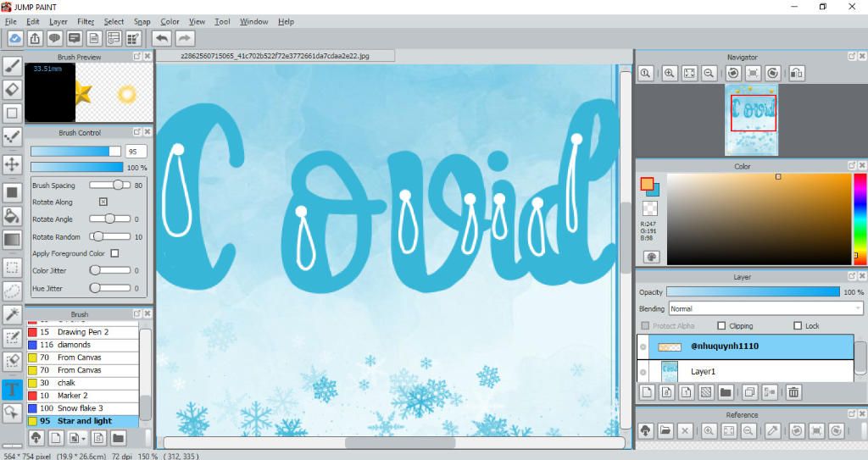Flip canvas view in Navigator

(x=797, y=73)
